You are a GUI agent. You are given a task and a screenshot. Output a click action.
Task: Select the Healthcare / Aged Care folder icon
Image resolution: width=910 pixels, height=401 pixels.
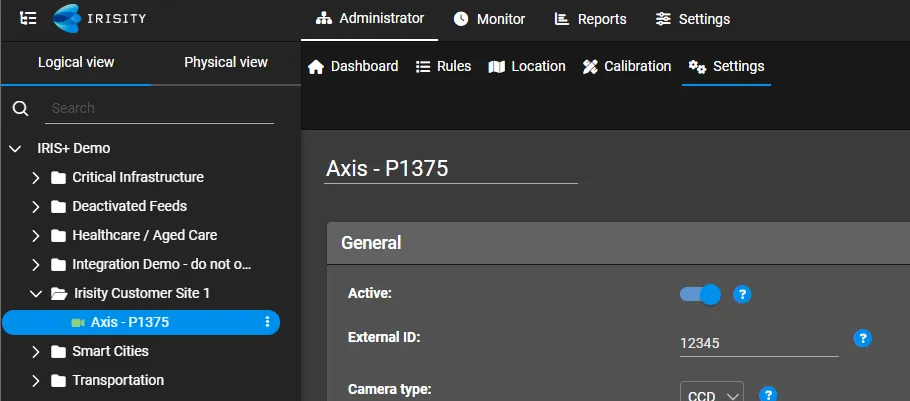pyautogui.click(x=58, y=236)
